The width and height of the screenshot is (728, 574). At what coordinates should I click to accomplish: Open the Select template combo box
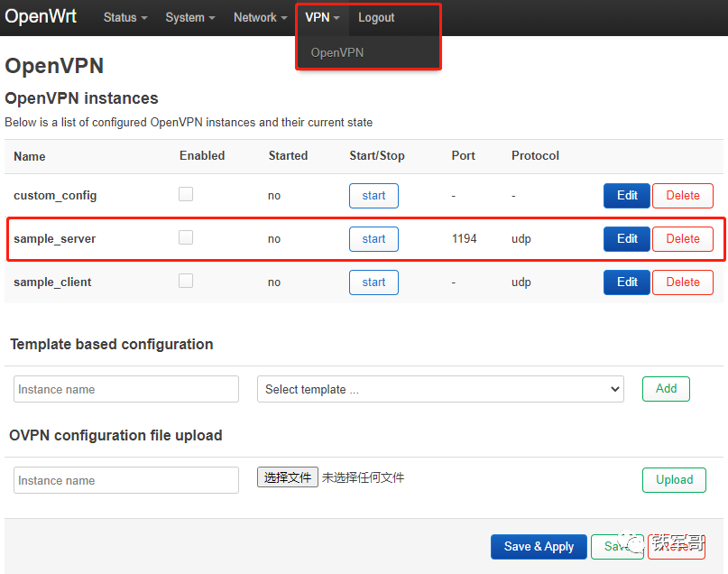coord(440,389)
